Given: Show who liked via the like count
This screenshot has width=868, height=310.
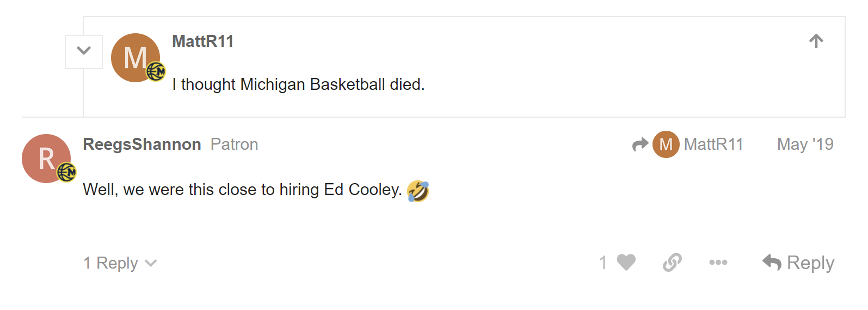Looking at the screenshot, I should coord(603,263).
